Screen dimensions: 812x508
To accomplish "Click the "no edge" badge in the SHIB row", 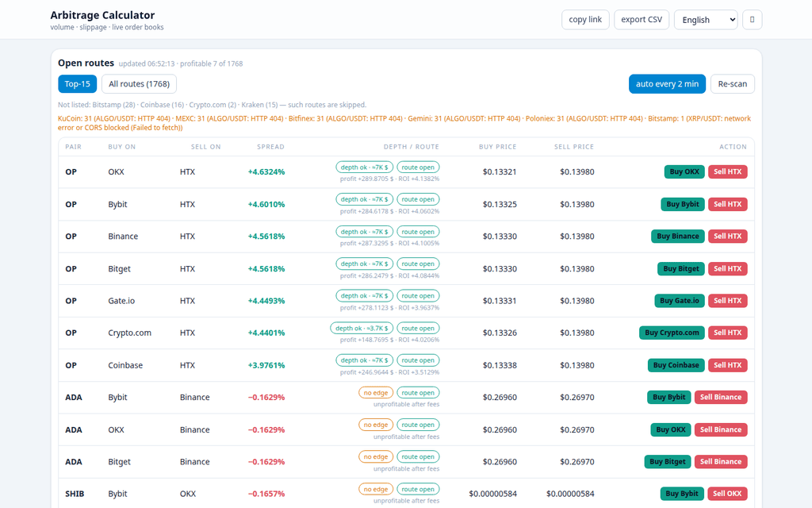I will click(x=375, y=489).
